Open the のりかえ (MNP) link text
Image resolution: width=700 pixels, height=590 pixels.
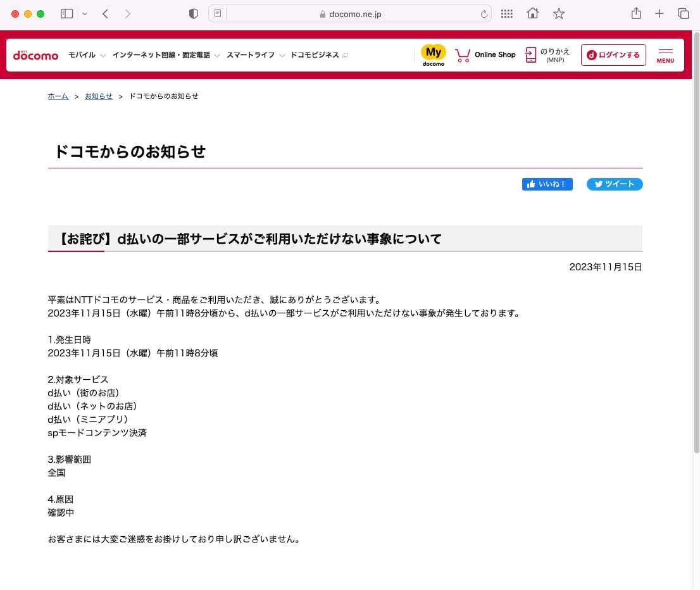(x=555, y=55)
